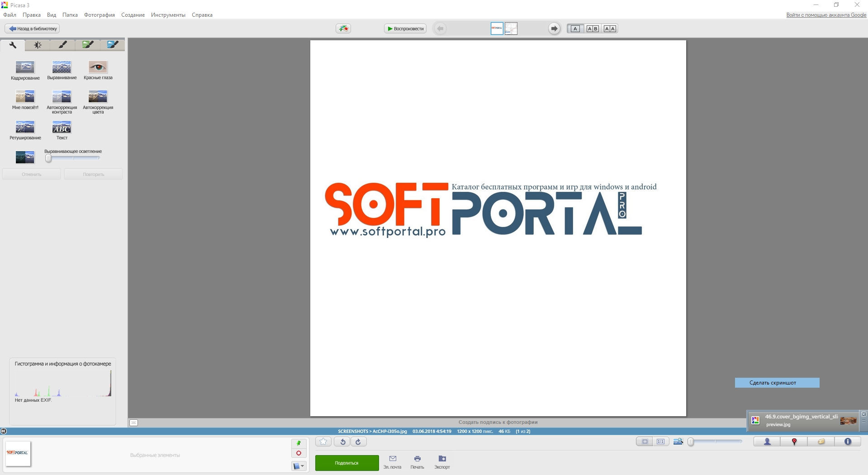Open the Создание menu
Viewport: 868px width, 475px height.
coord(133,15)
